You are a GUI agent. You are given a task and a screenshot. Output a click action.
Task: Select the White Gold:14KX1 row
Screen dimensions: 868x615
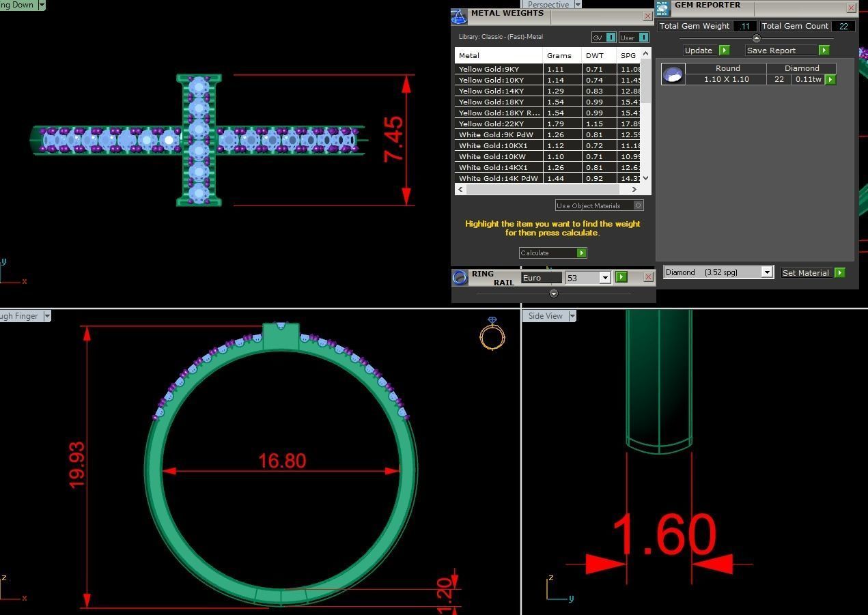click(548, 168)
